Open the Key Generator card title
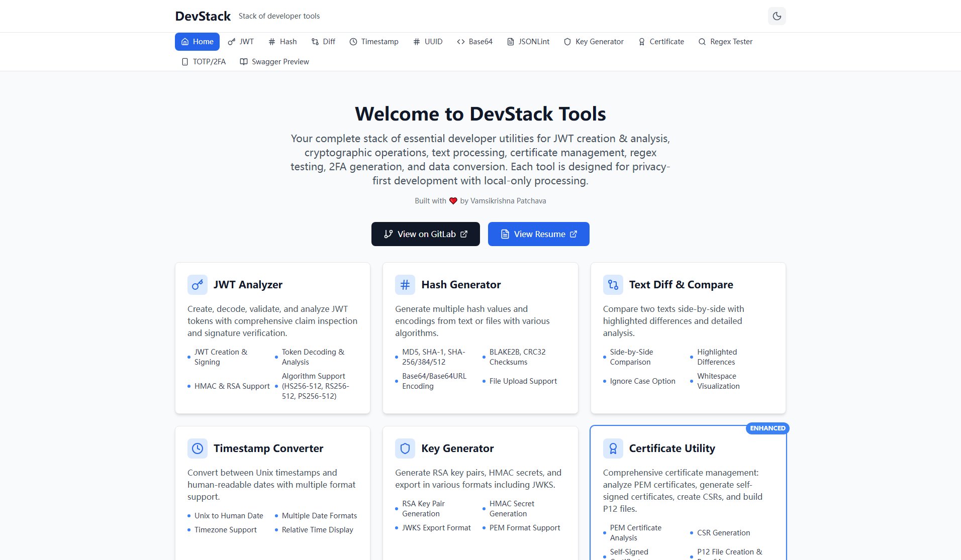This screenshot has height=560, width=961. tap(457, 449)
